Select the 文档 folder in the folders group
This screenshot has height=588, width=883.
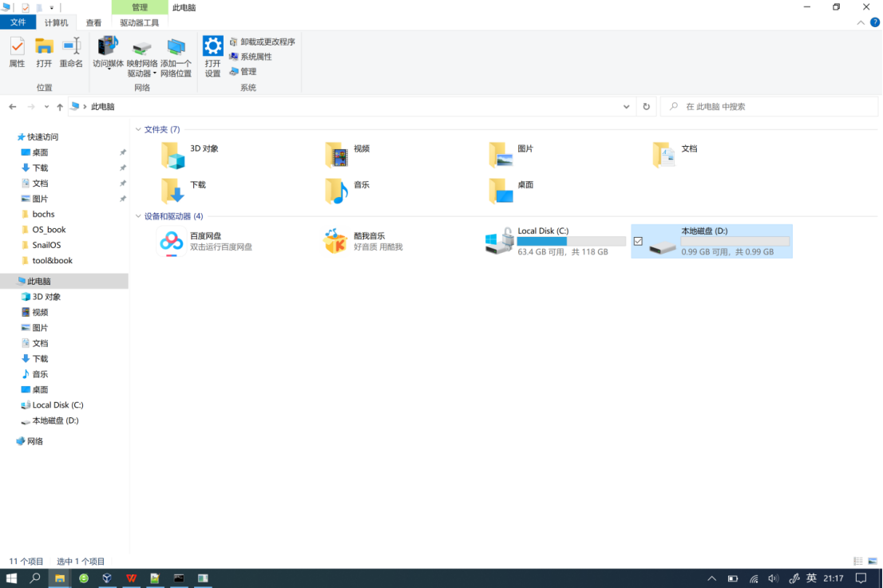click(x=675, y=154)
